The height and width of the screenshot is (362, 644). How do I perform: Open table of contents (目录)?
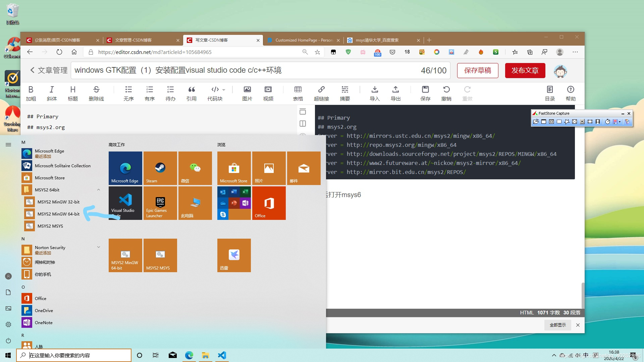click(550, 93)
